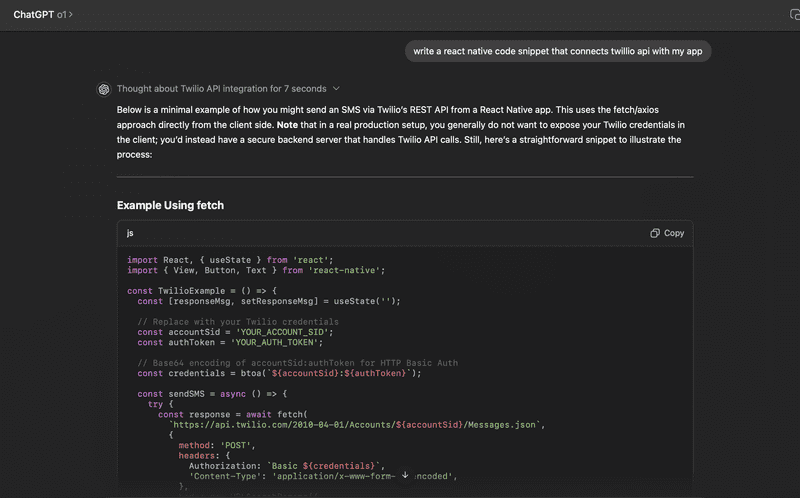Click the 'const TwilioExample' code line
The height and width of the screenshot is (498, 800).
coord(202,291)
